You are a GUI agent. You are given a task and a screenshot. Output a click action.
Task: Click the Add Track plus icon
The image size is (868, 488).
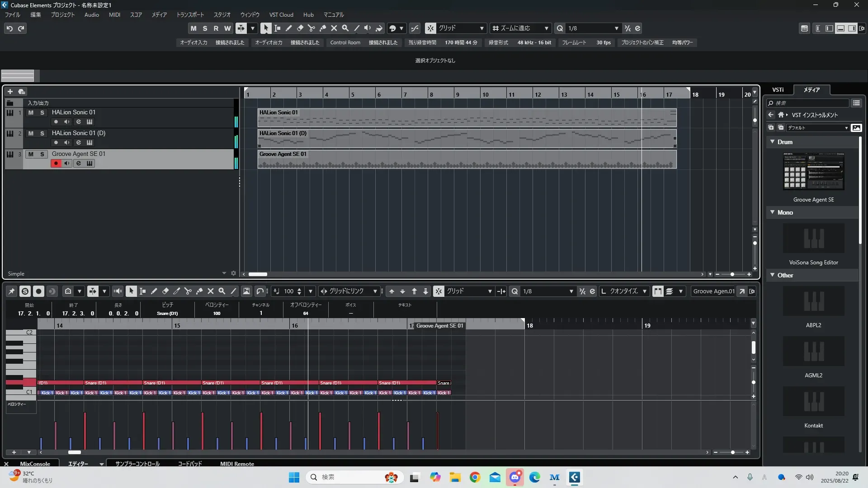pos(10,91)
